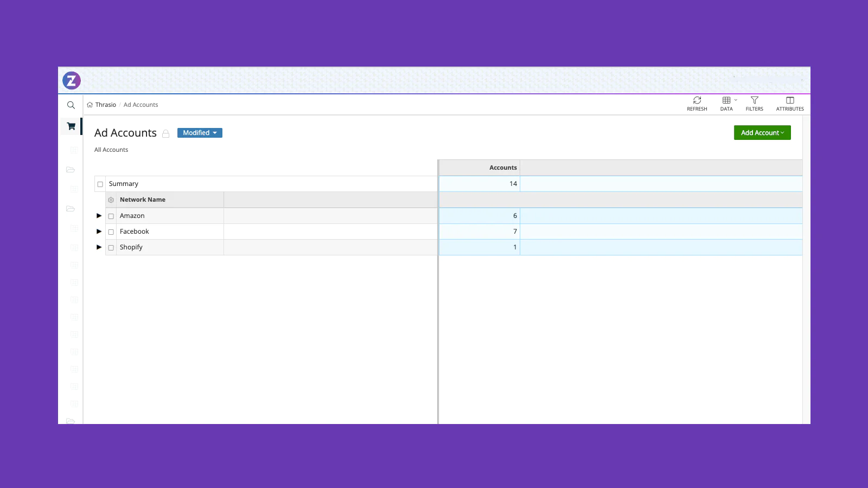Expand the Amazon network row
Viewport: 868px width, 488px height.
coord(99,216)
